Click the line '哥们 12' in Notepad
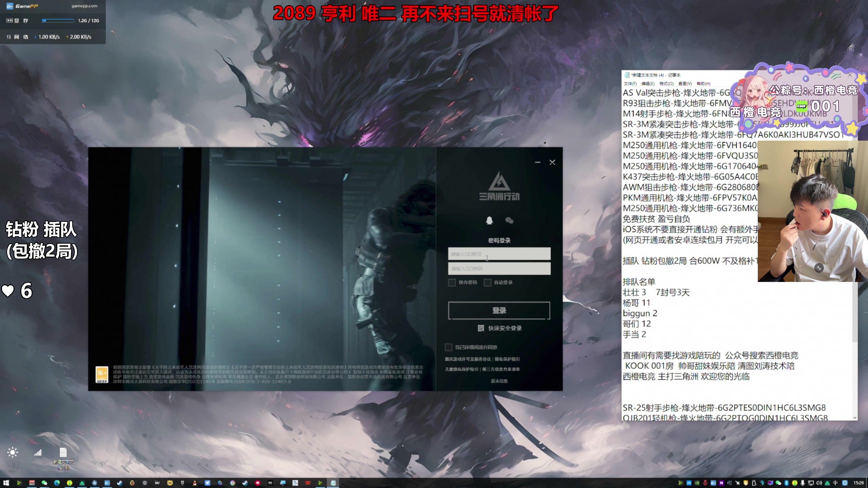868x488 pixels. click(637, 324)
